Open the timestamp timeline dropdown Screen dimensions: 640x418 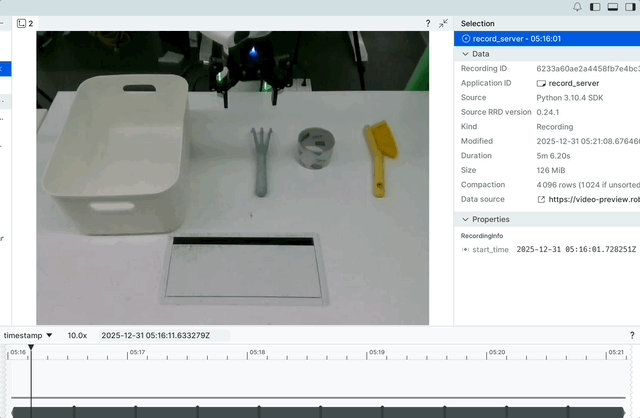28,336
